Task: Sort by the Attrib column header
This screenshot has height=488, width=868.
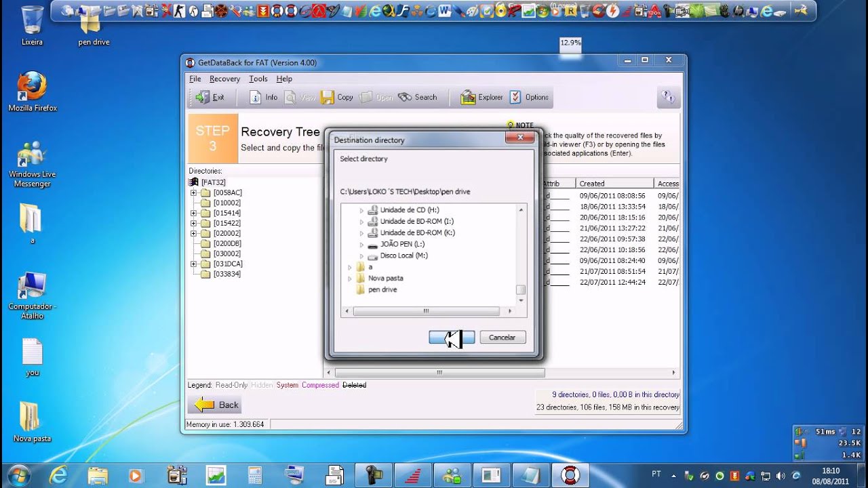Action: tap(558, 184)
